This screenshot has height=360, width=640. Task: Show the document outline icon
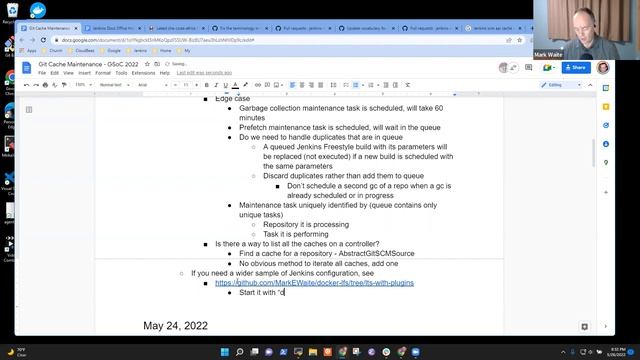(x=29, y=109)
